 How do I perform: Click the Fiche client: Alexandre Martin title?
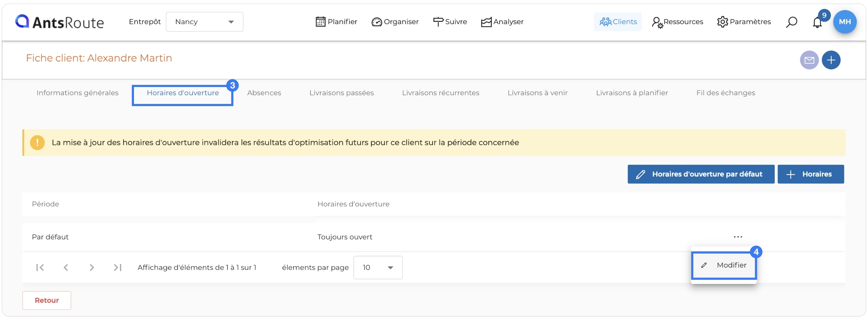(x=99, y=58)
